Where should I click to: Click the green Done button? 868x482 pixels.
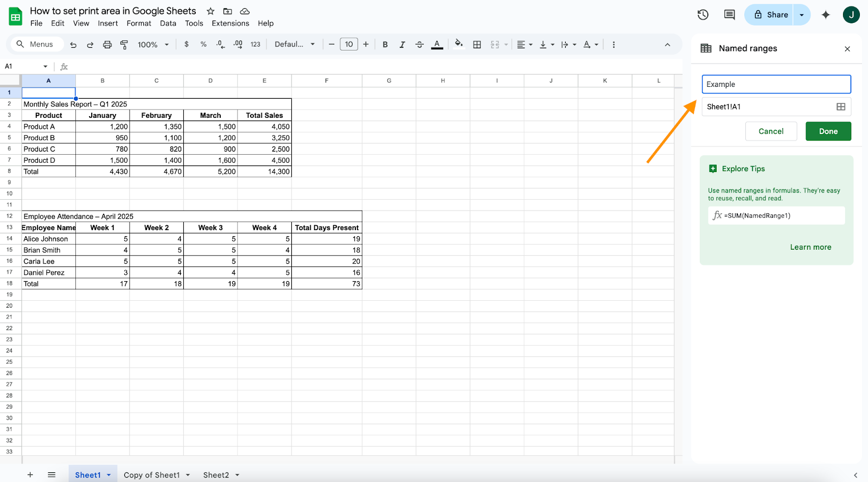click(x=828, y=131)
